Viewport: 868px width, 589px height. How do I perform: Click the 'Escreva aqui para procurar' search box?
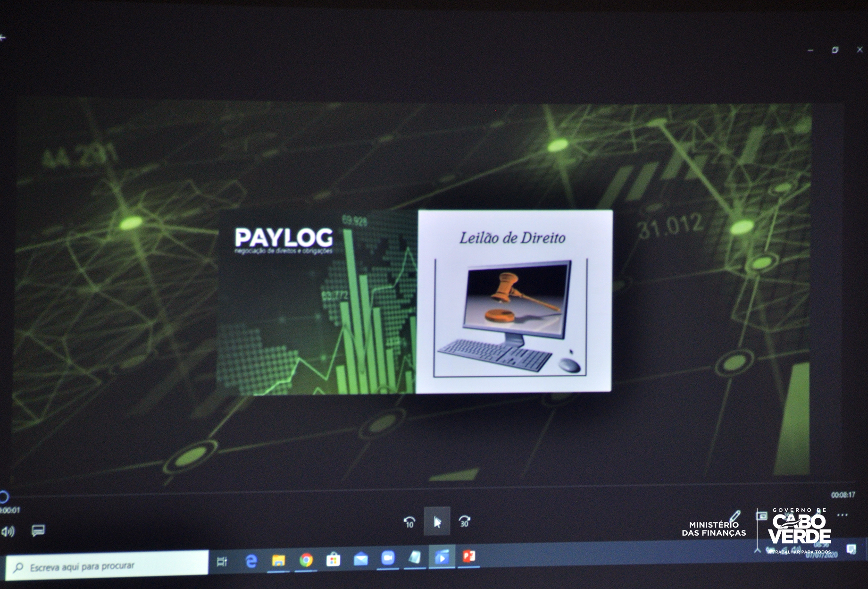108,565
